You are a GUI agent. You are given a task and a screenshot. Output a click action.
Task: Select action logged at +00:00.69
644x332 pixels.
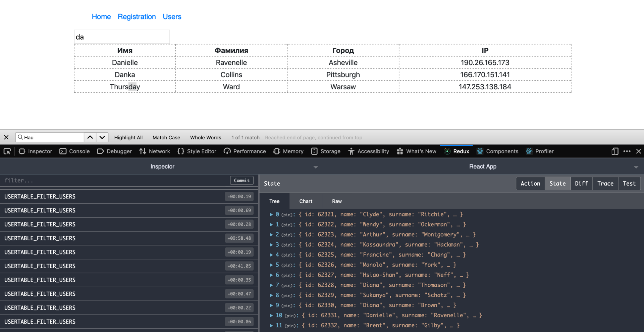[x=129, y=210]
